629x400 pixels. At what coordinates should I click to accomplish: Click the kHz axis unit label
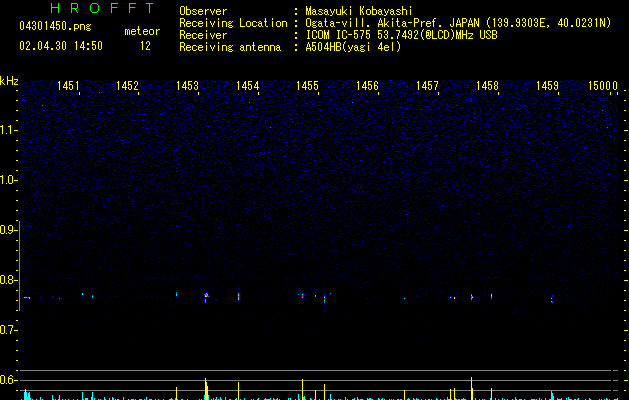click(9, 81)
